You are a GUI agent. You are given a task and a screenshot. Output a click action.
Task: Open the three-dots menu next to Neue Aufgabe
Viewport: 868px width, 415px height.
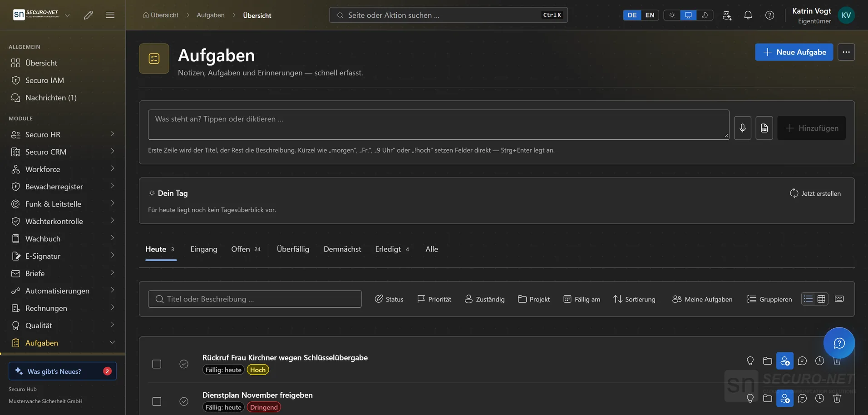[x=846, y=52]
